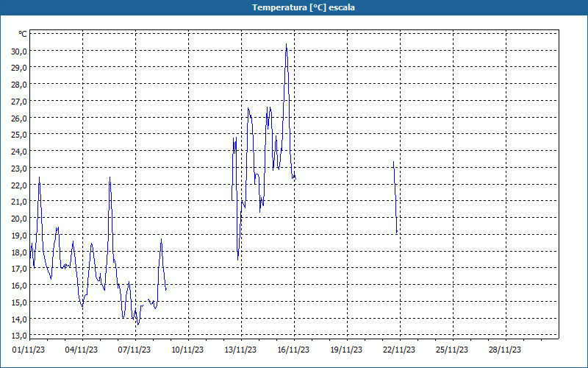Select the 15,0 axis value
This screenshot has height=368, width=588.
coord(19,302)
